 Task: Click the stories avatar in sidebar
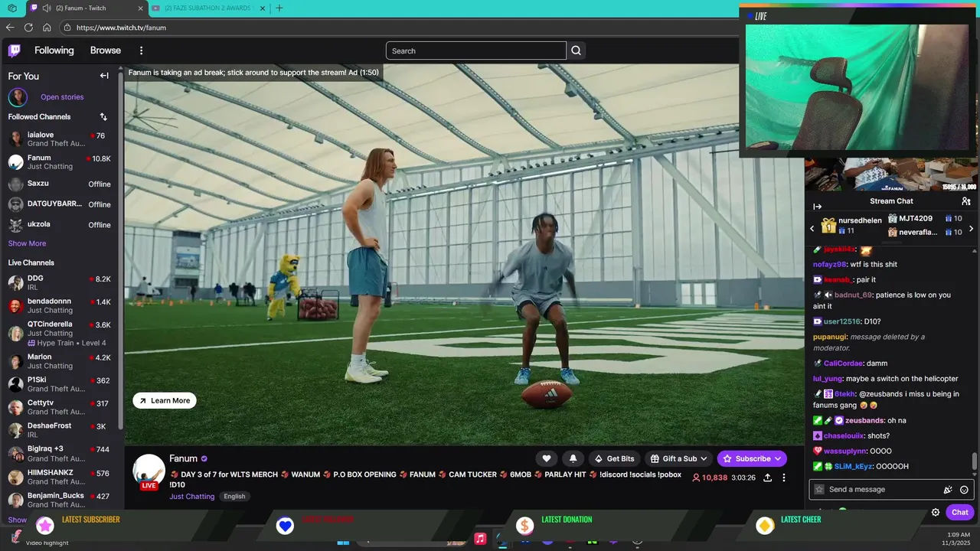(x=18, y=97)
